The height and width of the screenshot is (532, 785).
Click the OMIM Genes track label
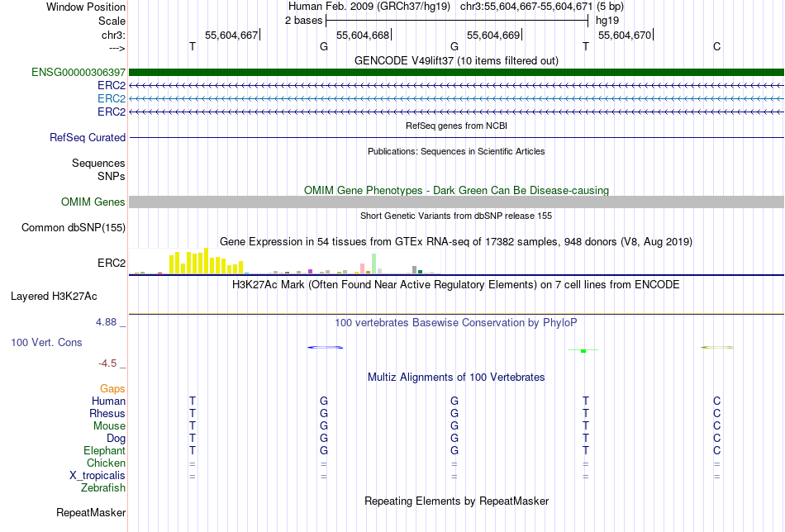pos(93,202)
